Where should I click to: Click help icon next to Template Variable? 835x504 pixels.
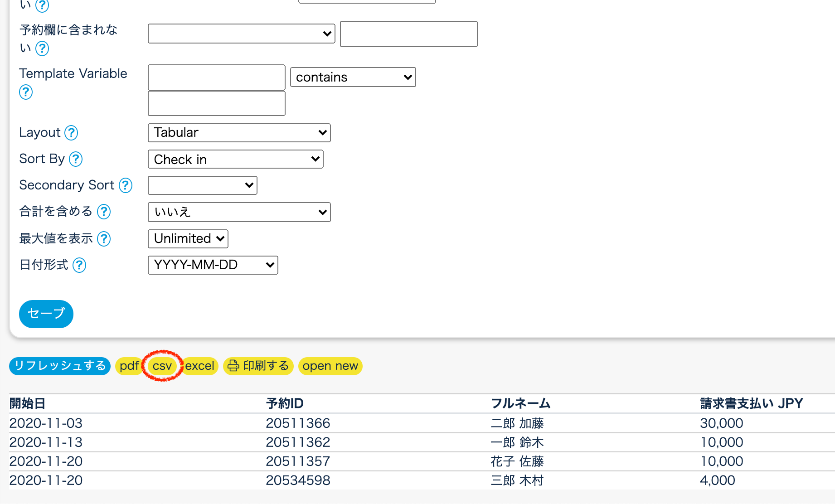26,92
